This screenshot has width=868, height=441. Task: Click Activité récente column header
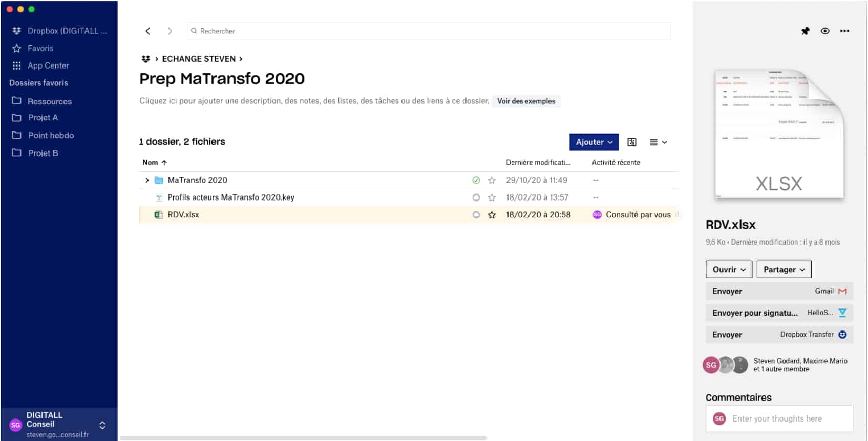pos(616,162)
